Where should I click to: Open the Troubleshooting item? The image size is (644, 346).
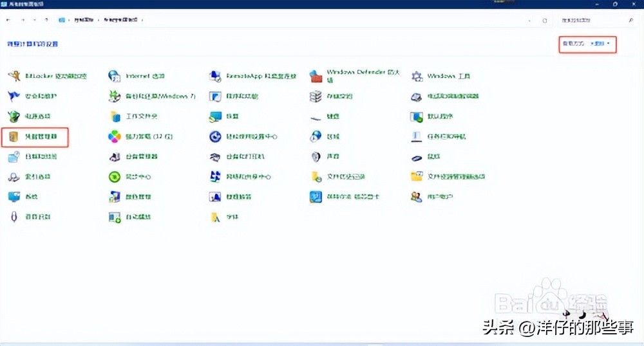231,197
